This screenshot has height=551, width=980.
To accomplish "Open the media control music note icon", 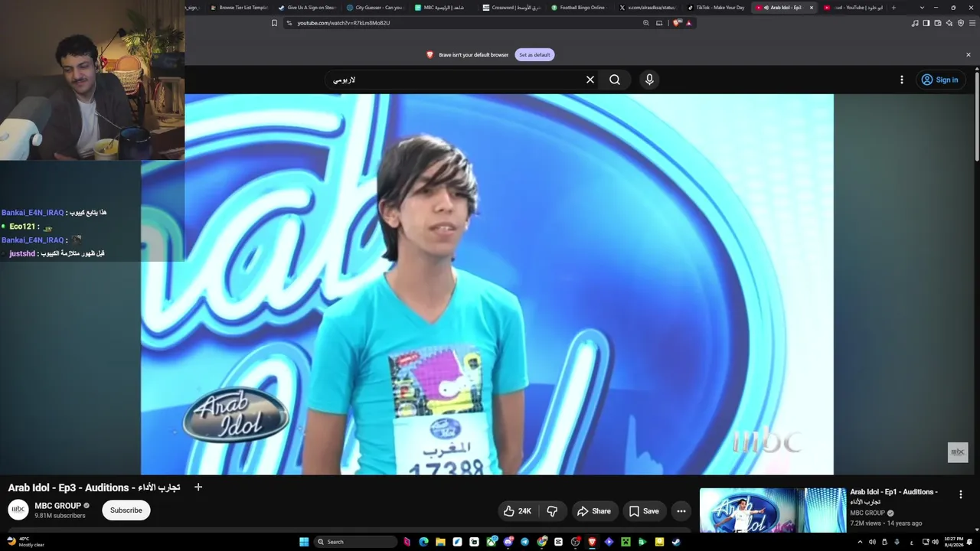I will [x=915, y=23].
